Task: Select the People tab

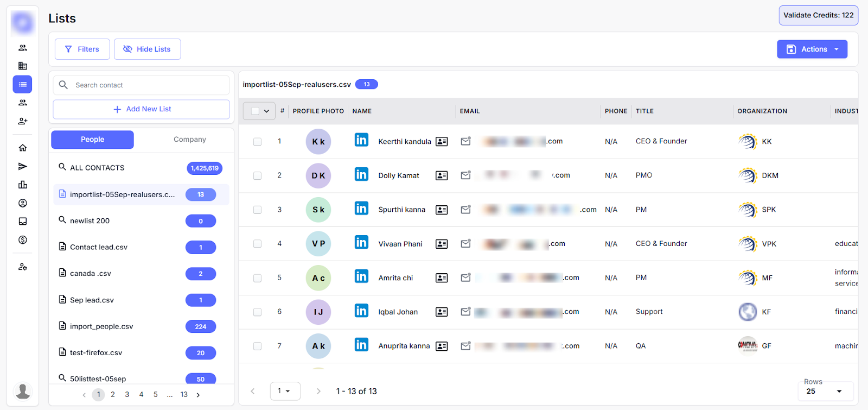Action: 92,140
